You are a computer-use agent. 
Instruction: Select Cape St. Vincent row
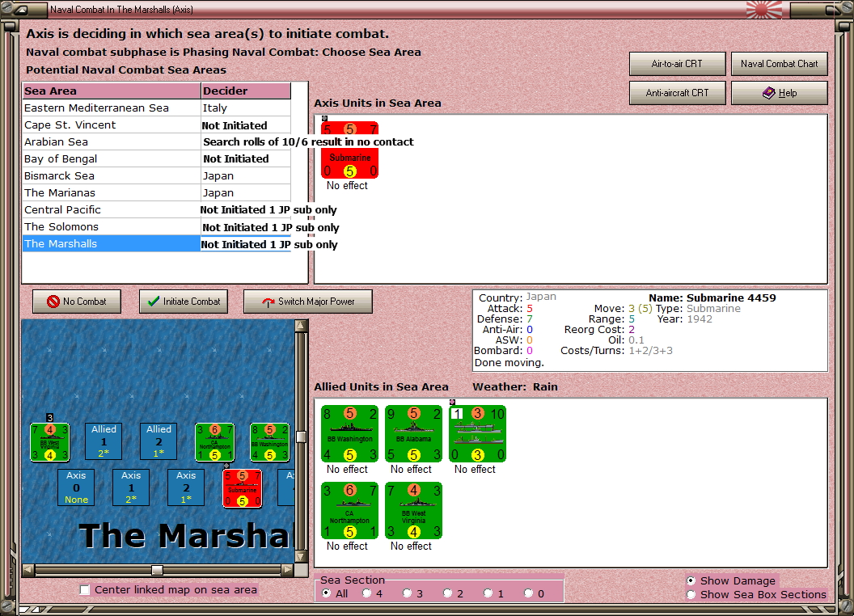pos(157,124)
